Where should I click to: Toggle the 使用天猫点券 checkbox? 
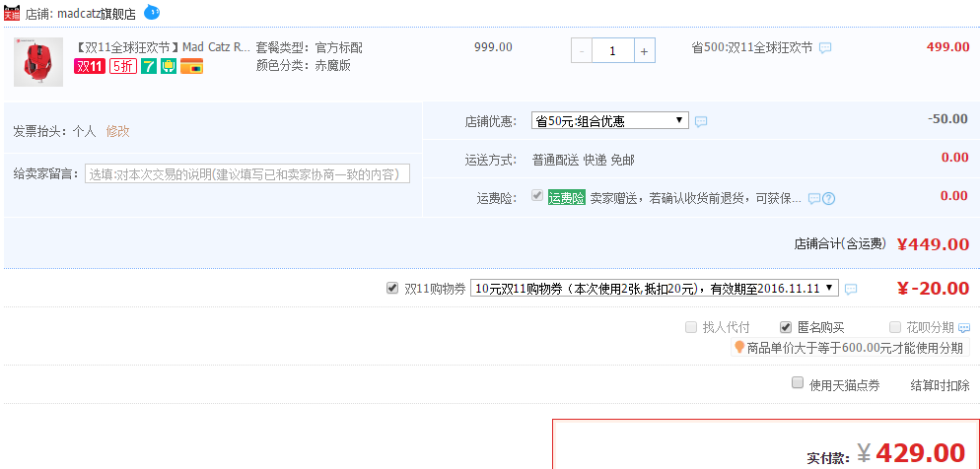point(798,382)
